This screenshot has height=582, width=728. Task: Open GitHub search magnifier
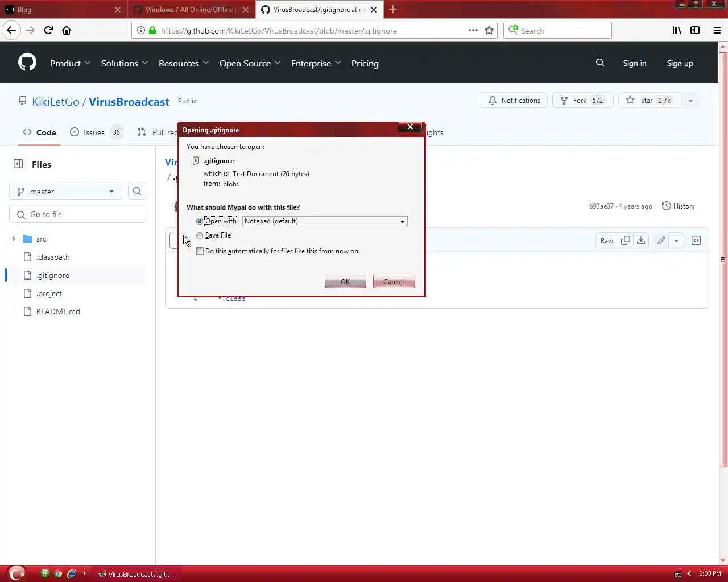(600, 63)
